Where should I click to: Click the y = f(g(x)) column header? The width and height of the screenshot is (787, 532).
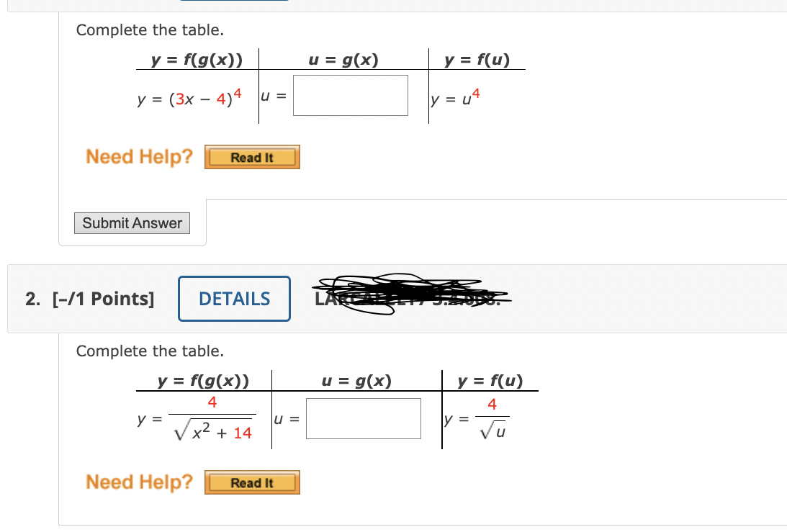tap(196, 60)
